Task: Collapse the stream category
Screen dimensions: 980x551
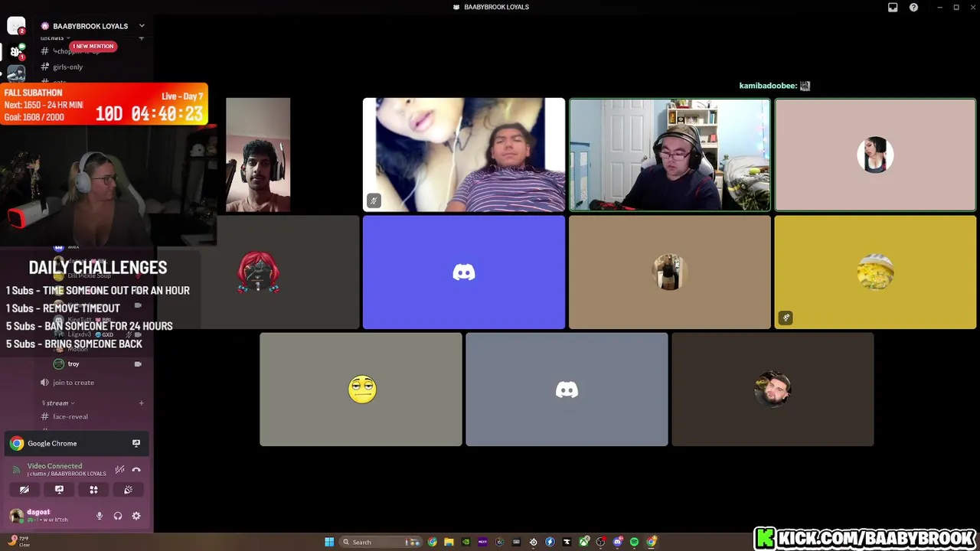Action: (x=57, y=403)
